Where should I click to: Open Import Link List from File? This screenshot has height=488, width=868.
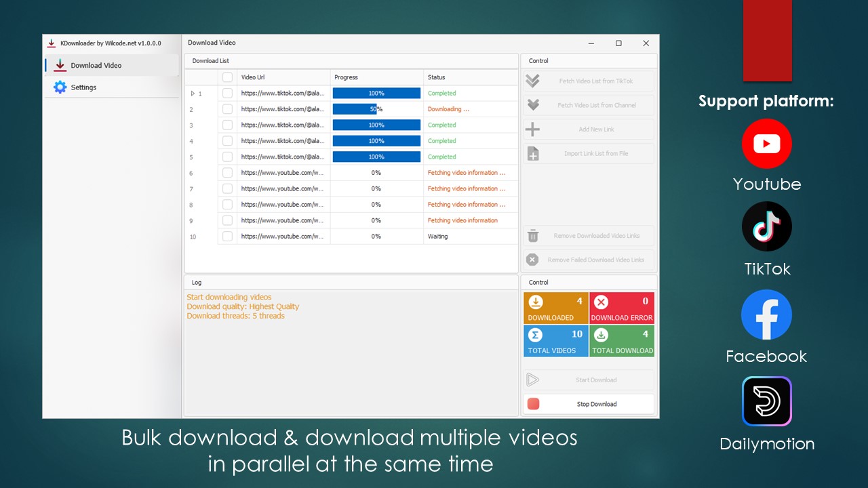point(533,153)
